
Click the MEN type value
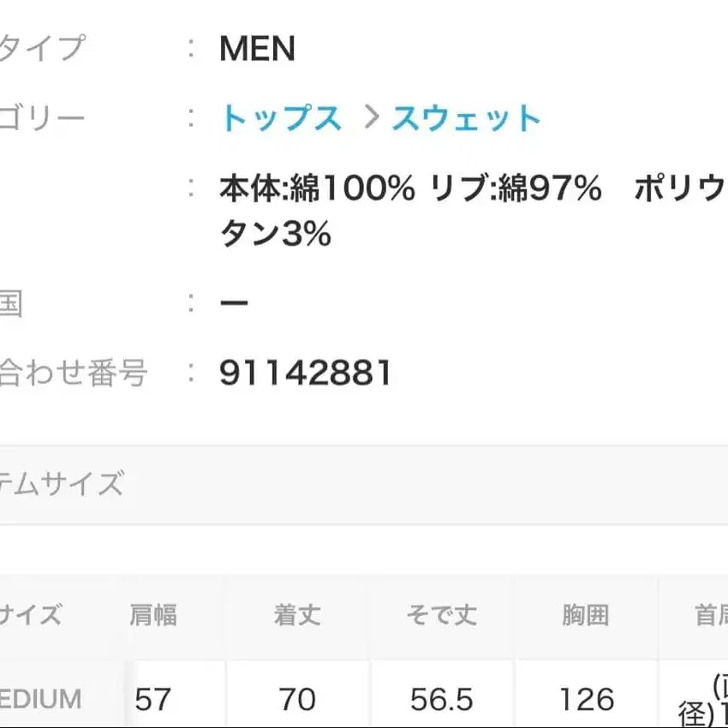point(257,50)
